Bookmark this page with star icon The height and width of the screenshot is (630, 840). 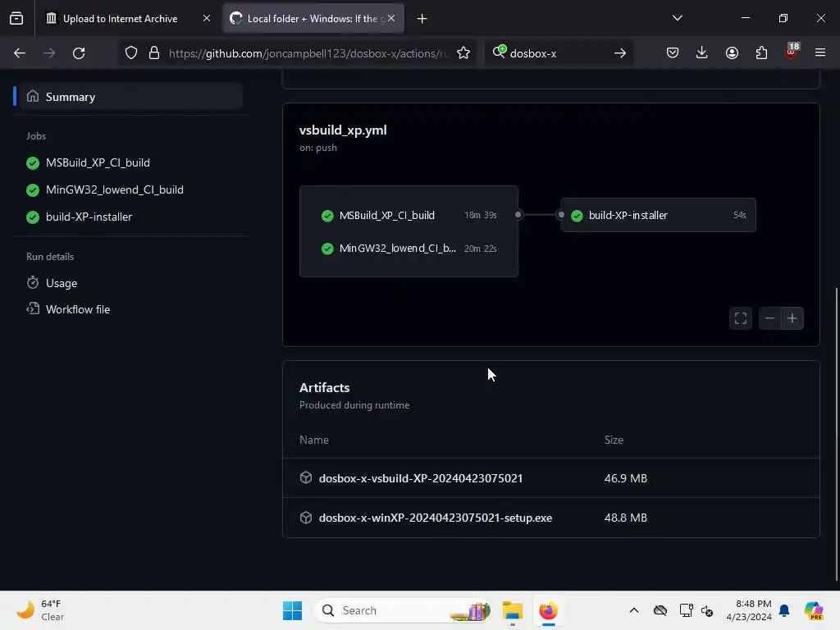pos(463,53)
